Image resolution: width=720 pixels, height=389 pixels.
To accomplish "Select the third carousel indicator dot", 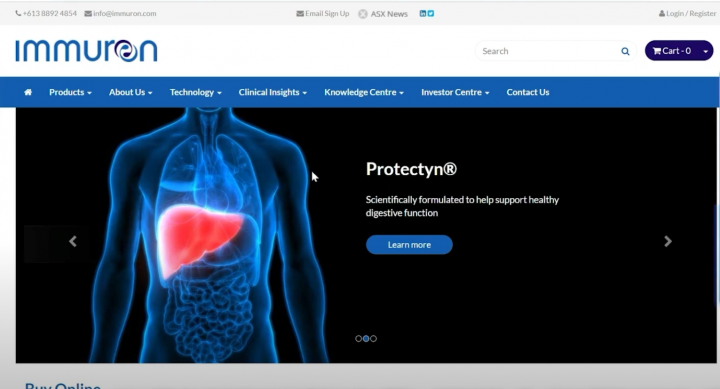I will point(373,338).
